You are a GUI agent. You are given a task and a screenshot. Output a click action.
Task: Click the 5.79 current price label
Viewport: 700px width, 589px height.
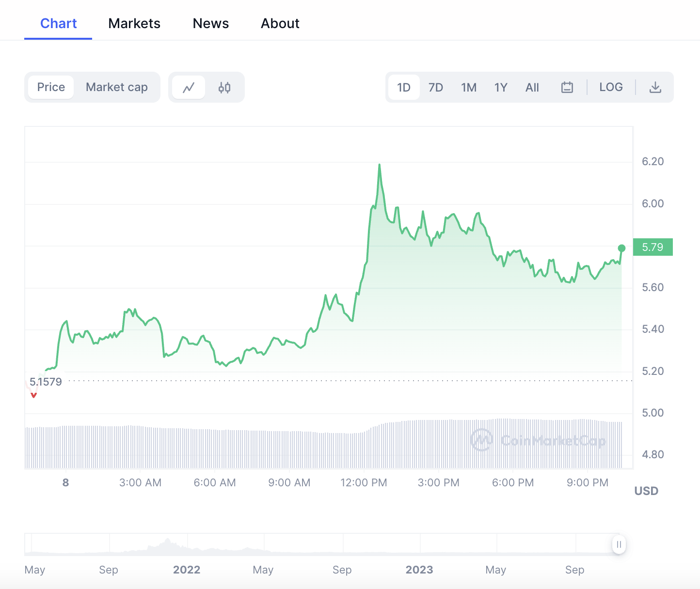click(x=652, y=247)
